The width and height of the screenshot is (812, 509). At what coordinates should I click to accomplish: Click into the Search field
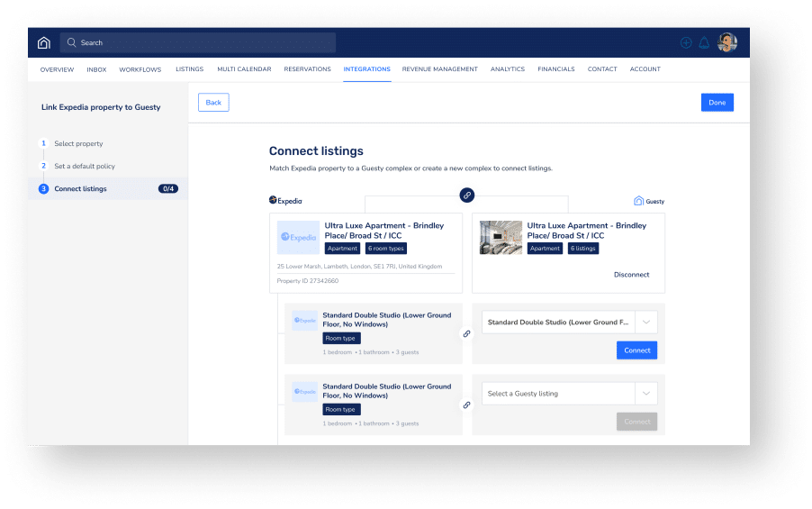click(198, 42)
